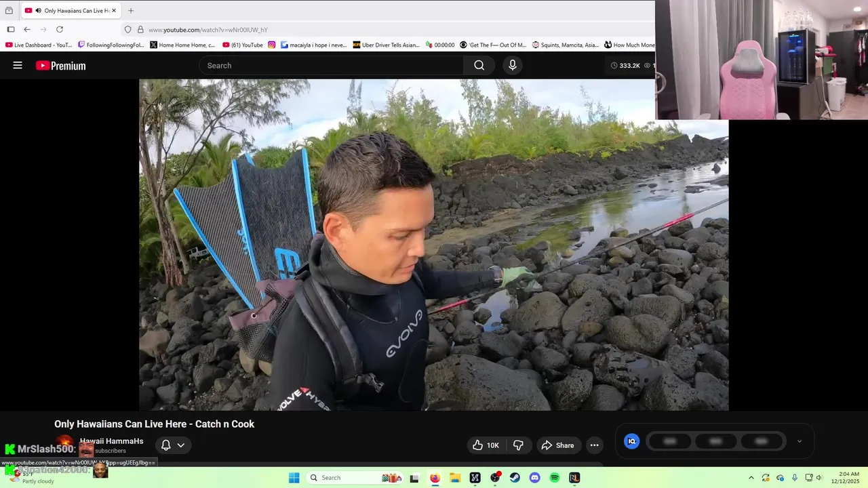This screenshot has height=488, width=868.
Task: Open Squints, Mamcita, Asia bookmark
Action: click(x=566, y=45)
